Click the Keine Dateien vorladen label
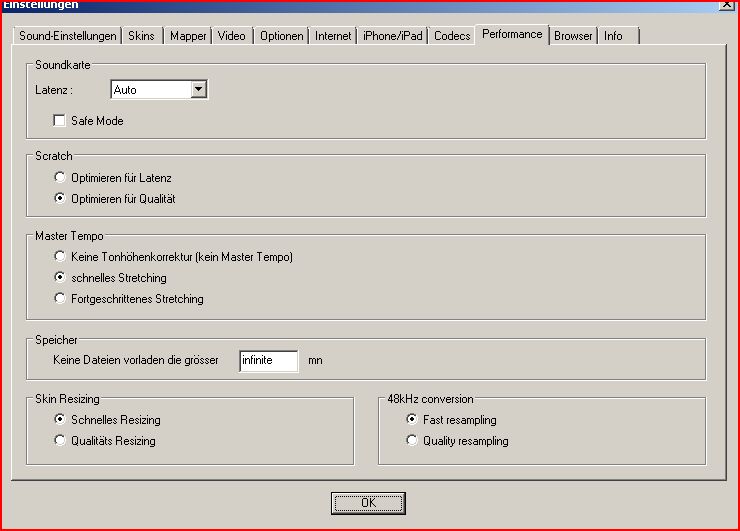 [136, 360]
